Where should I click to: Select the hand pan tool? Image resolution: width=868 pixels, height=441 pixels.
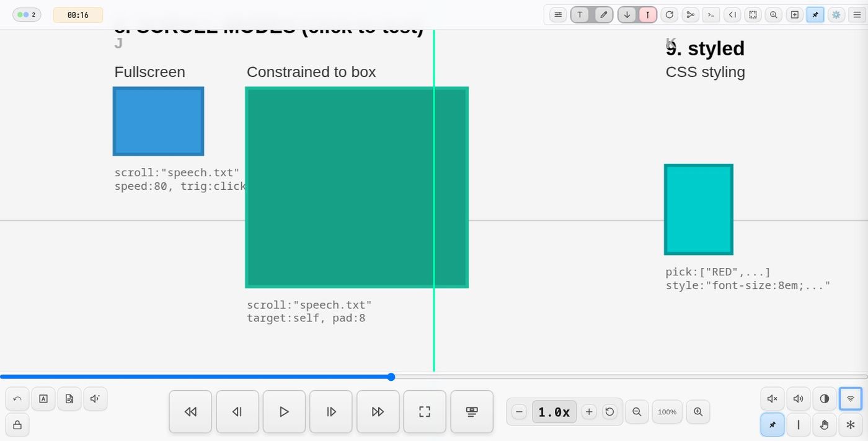coord(825,425)
